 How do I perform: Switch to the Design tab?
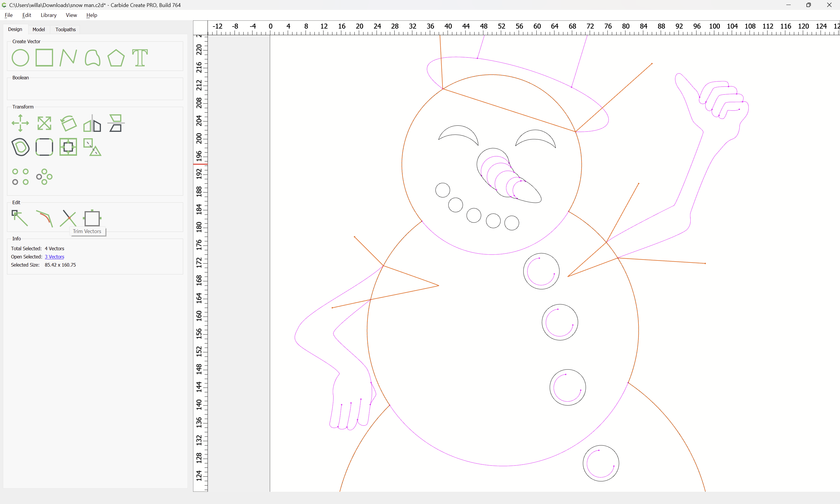tap(15, 29)
